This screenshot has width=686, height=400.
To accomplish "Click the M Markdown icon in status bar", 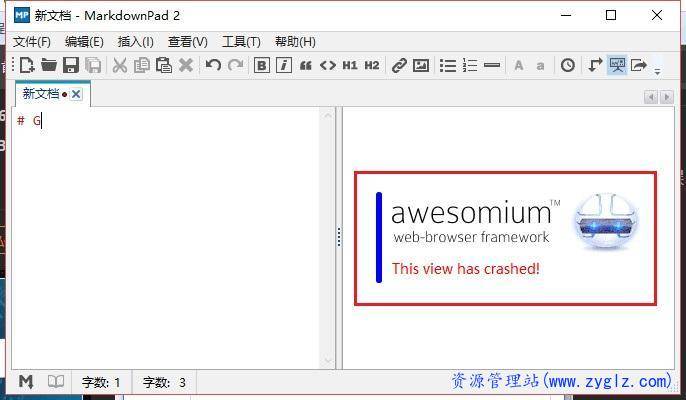I will click(x=26, y=382).
